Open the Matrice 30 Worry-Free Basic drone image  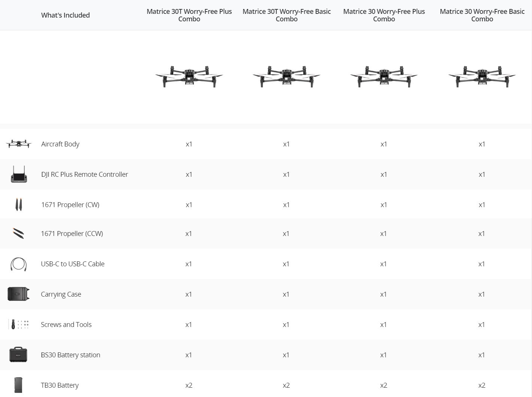pyautogui.click(x=482, y=76)
